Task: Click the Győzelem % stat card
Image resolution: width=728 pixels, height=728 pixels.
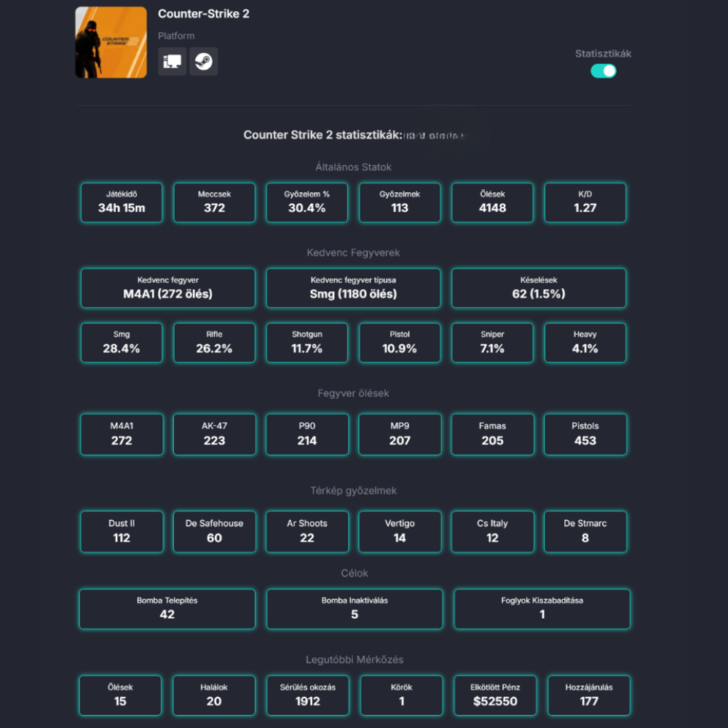Action: pos(306,202)
